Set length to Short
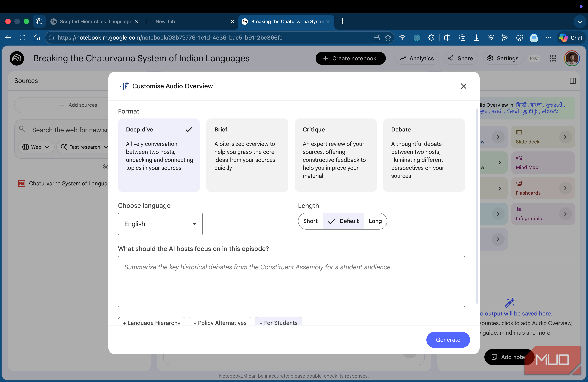Viewport: 588px width, 382px height. point(310,221)
